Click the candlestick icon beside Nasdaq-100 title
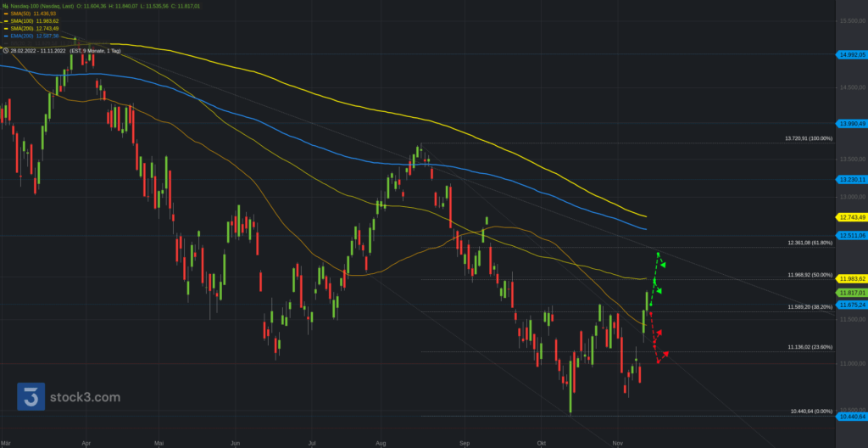 [4, 5]
